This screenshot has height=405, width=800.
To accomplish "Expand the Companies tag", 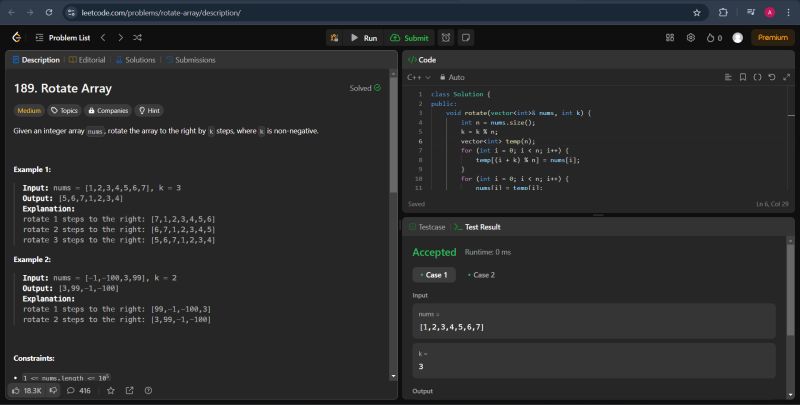I will [x=108, y=111].
